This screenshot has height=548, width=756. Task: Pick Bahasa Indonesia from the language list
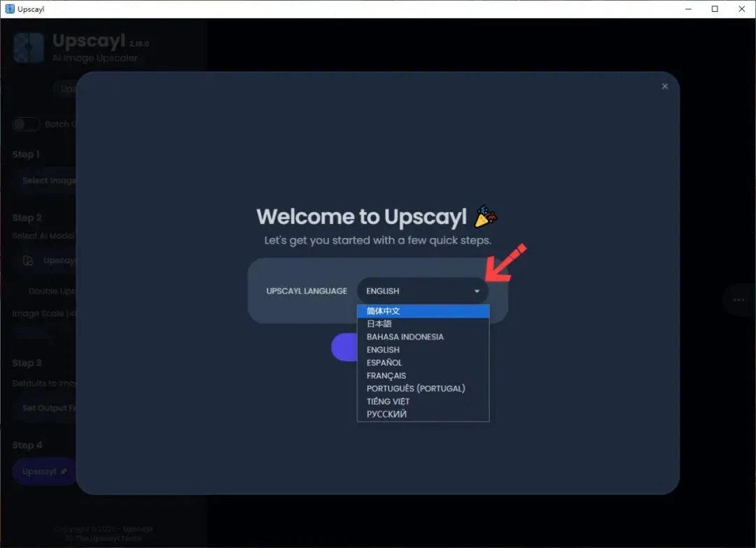pyautogui.click(x=423, y=337)
